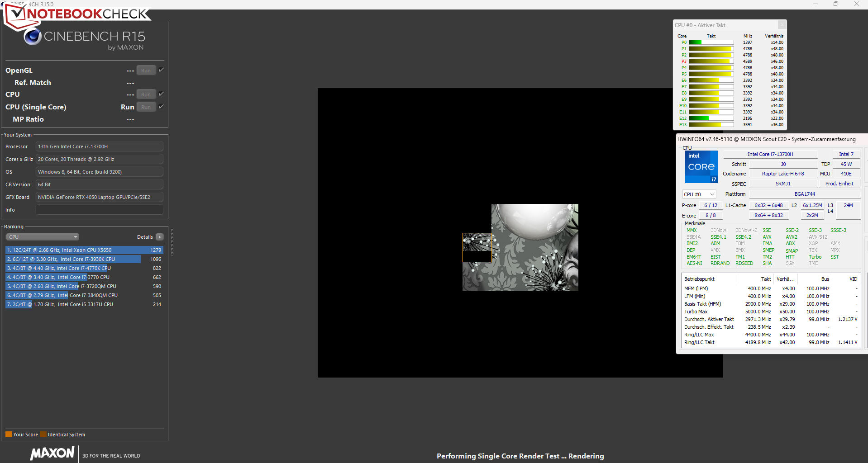Click the P0 core clock bar
Image resolution: width=868 pixels, height=463 pixels.
click(x=711, y=43)
